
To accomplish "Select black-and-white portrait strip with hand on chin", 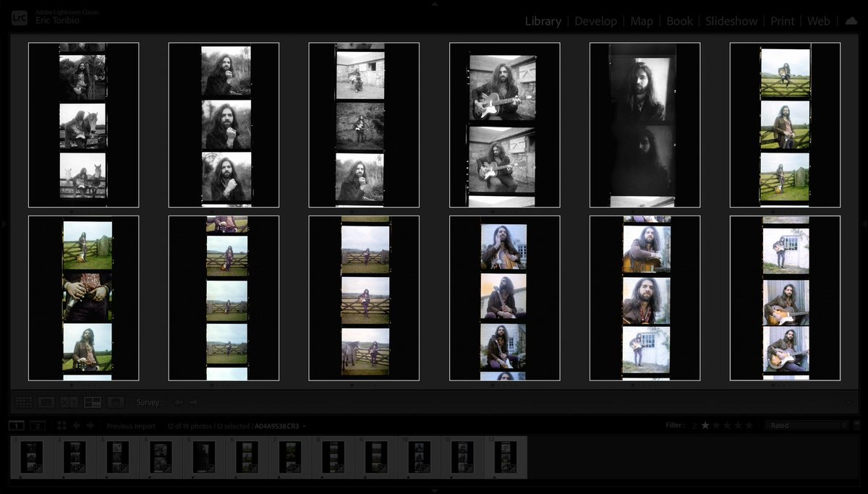I will tap(224, 125).
